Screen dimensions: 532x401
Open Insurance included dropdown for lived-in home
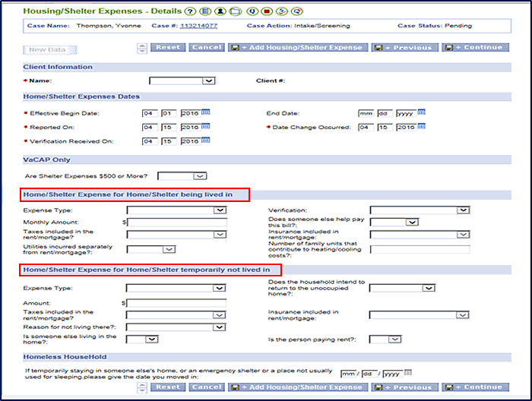[420, 234]
